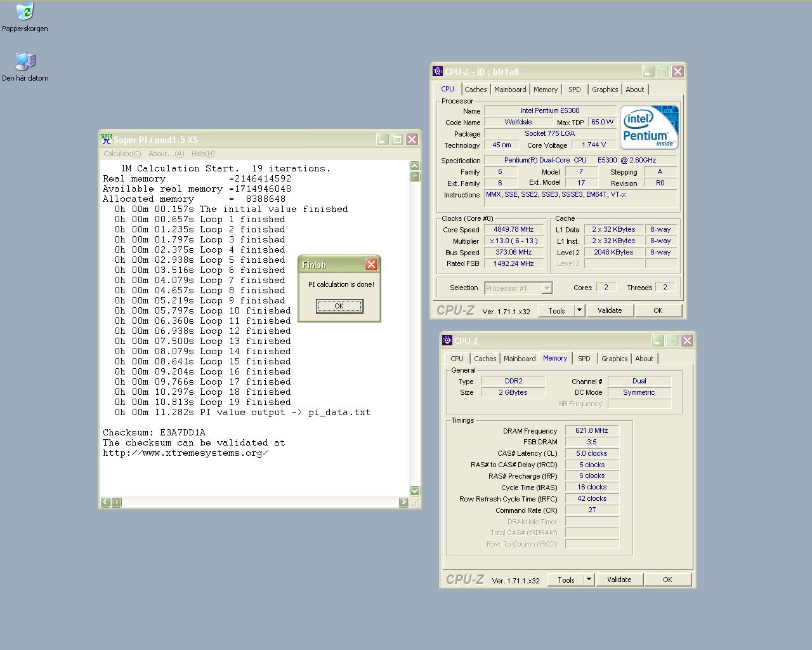
Task: Click Validate in lower CPU-Z window
Action: [619, 580]
